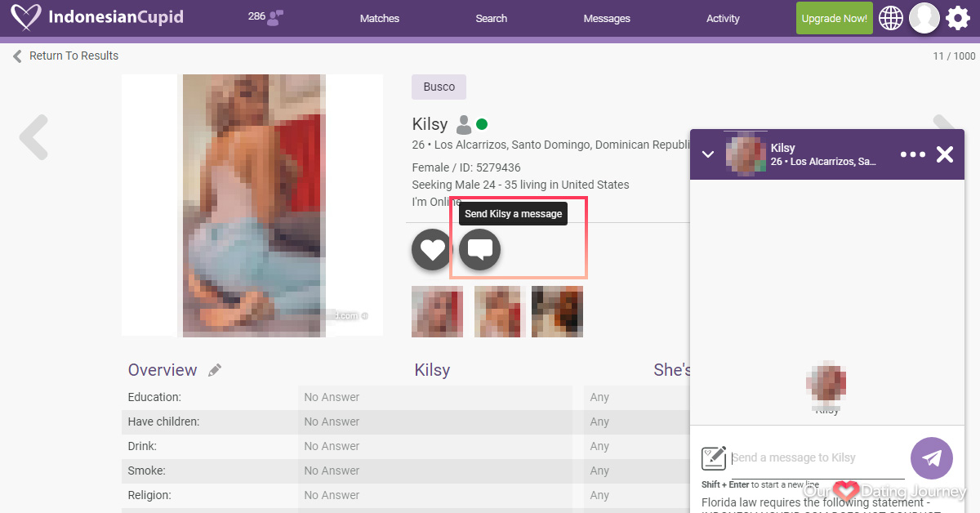Image resolution: width=980 pixels, height=513 pixels.
Task: Click the pencil edit icon beside Overview
Action: coord(215,370)
